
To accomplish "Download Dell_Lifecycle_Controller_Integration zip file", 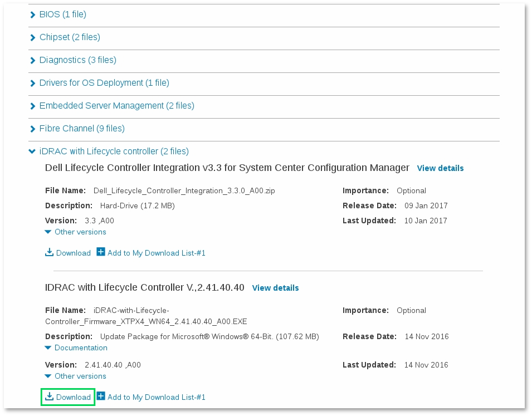I will tap(74, 253).
